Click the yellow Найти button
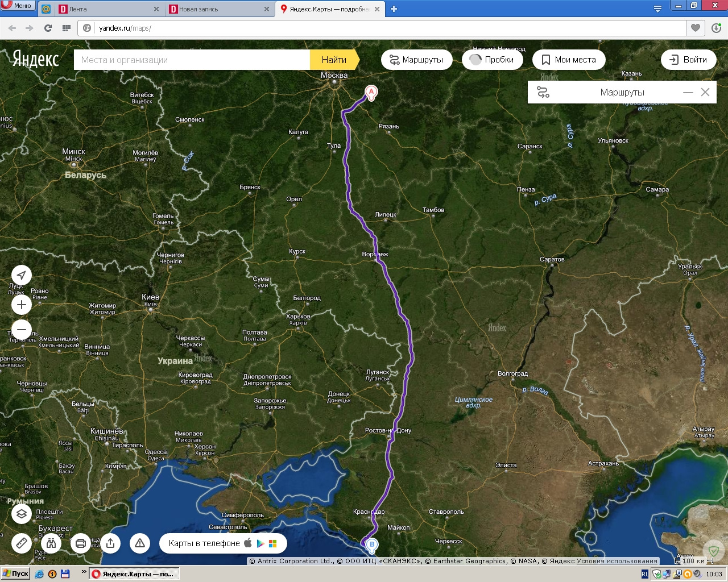This screenshot has width=728, height=582. click(334, 60)
